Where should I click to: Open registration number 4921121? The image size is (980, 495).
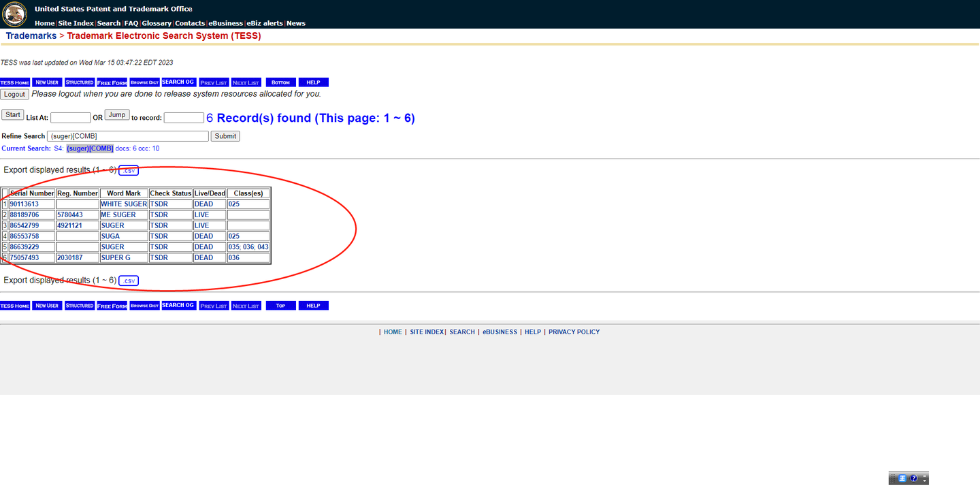coord(70,226)
